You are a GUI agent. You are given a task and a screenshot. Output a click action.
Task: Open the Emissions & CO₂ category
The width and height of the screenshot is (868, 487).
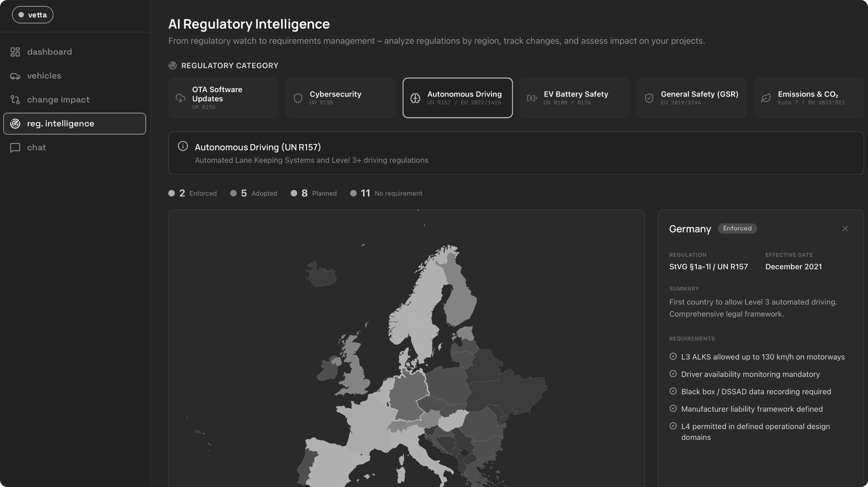[809, 98]
